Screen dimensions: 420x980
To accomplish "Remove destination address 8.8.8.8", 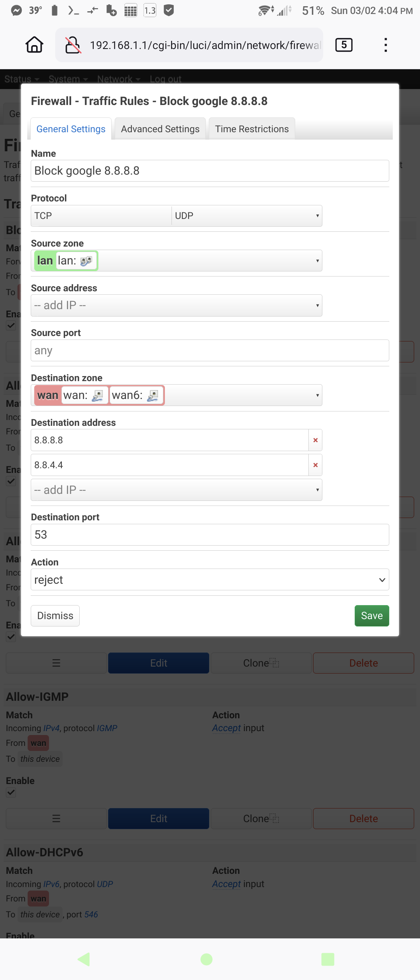I will (315, 440).
